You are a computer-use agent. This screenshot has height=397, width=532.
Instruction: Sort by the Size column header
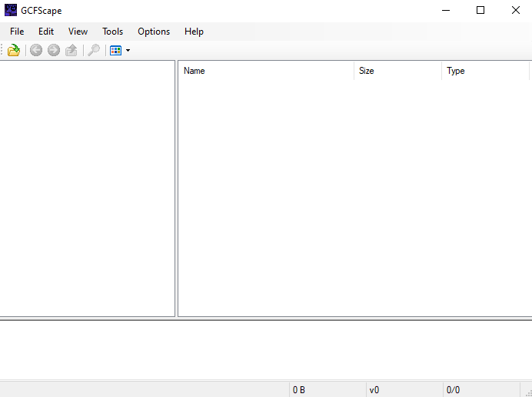tap(397, 71)
